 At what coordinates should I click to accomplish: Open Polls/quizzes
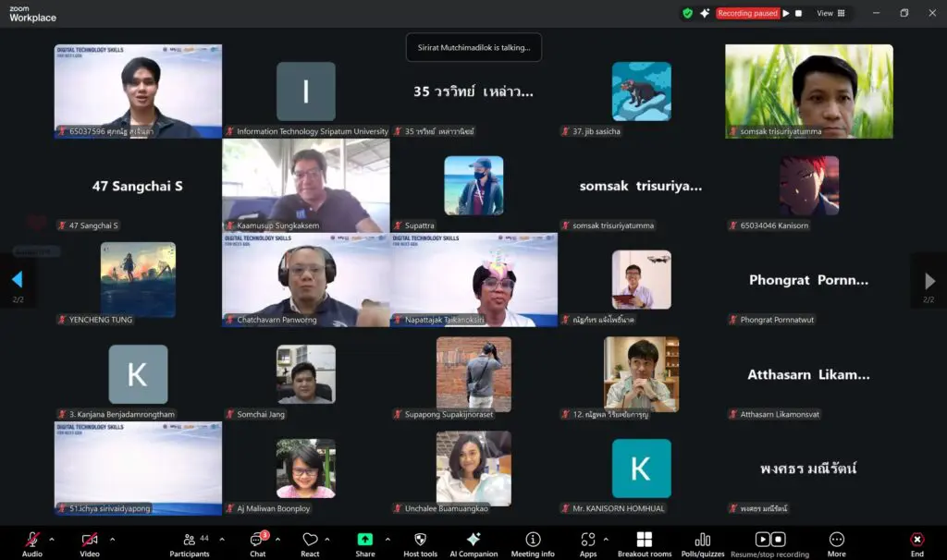702,542
